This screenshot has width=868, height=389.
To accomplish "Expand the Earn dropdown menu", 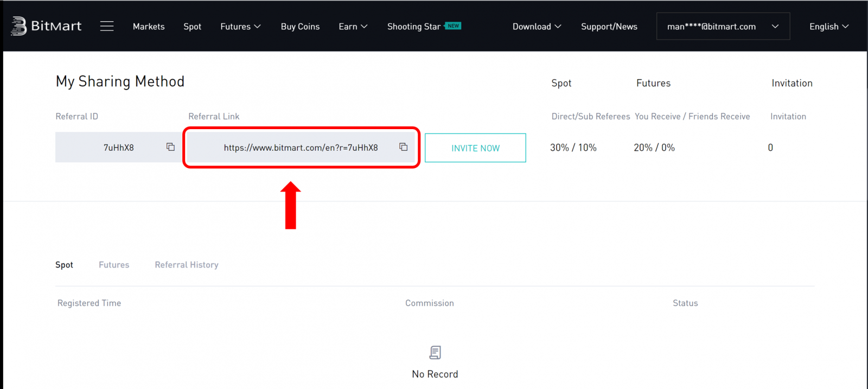I will [353, 27].
